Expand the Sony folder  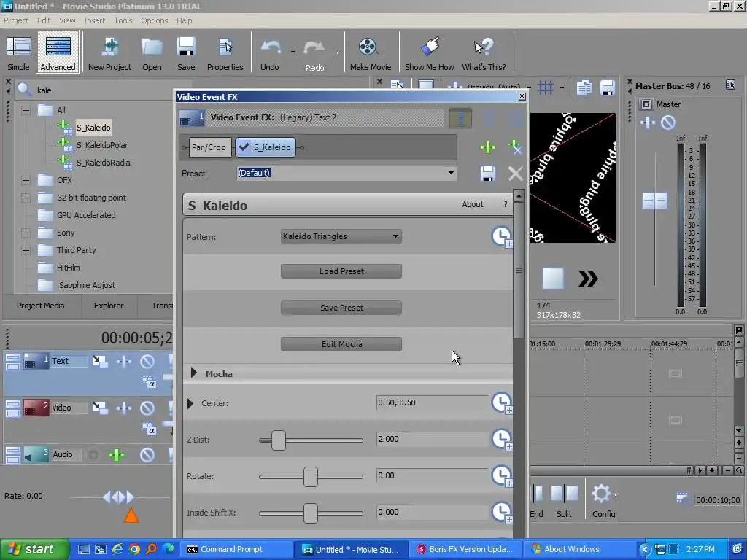pos(26,233)
